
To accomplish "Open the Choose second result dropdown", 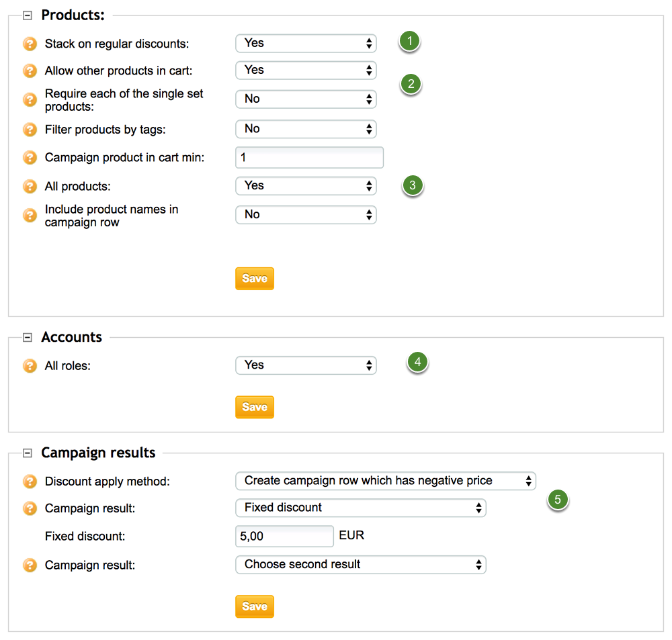I will pyautogui.click(x=360, y=565).
